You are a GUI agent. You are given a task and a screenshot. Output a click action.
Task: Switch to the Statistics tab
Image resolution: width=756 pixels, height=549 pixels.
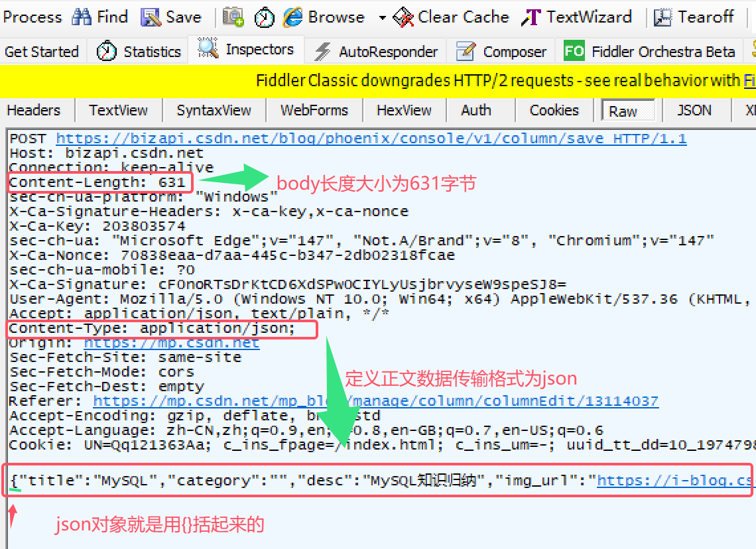152,52
